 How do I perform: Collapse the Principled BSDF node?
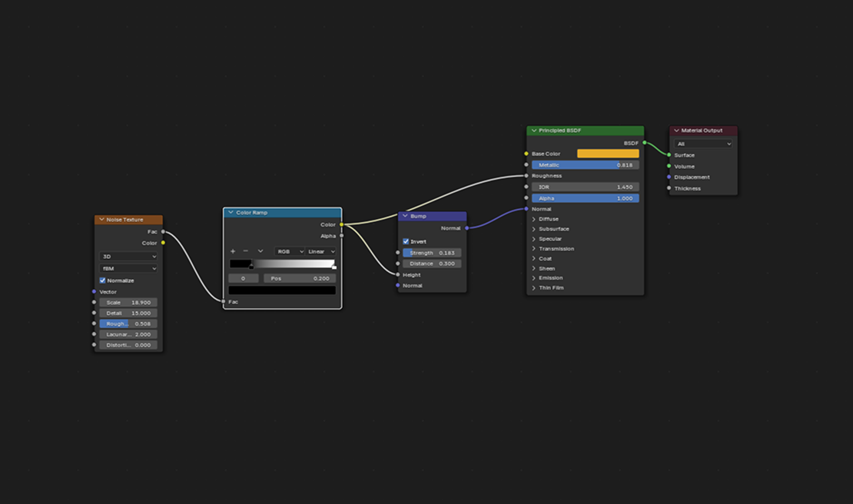point(533,131)
